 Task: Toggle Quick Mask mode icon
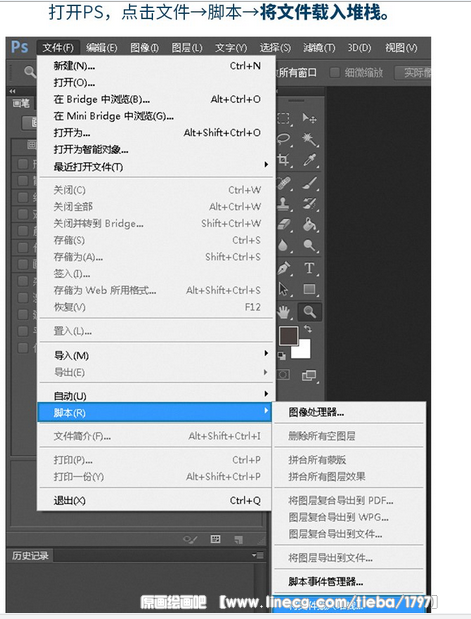point(283,375)
